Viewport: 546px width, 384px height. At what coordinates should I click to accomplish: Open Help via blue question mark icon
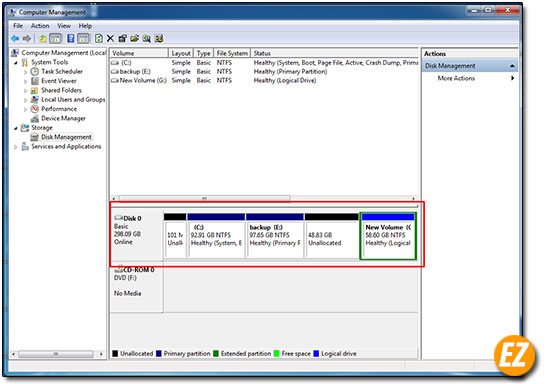70,39
